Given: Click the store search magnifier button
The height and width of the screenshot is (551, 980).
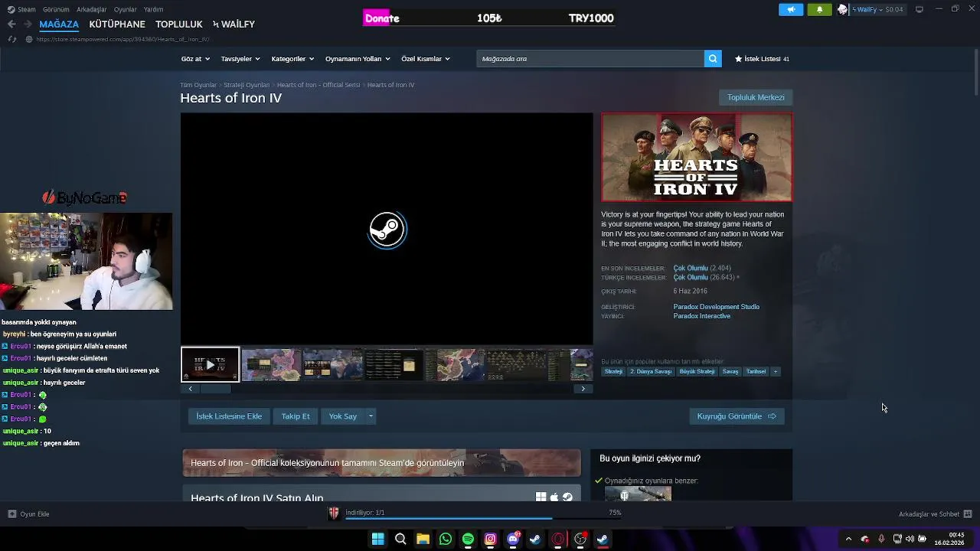Looking at the screenshot, I should pos(713,59).
